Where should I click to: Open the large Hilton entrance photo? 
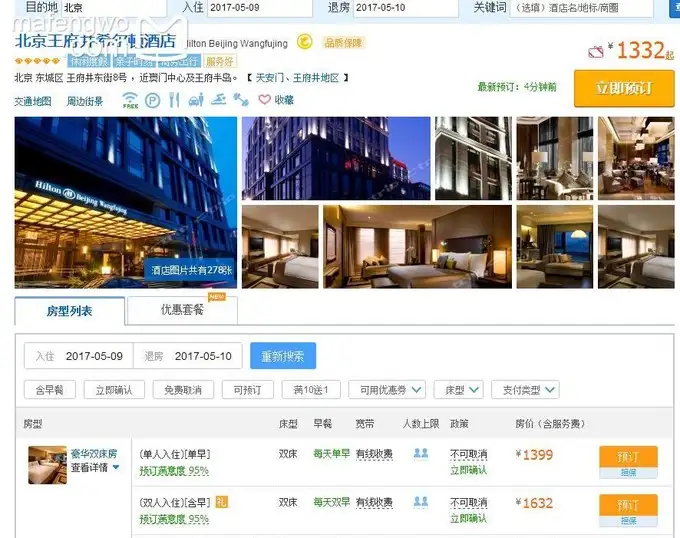126,202
